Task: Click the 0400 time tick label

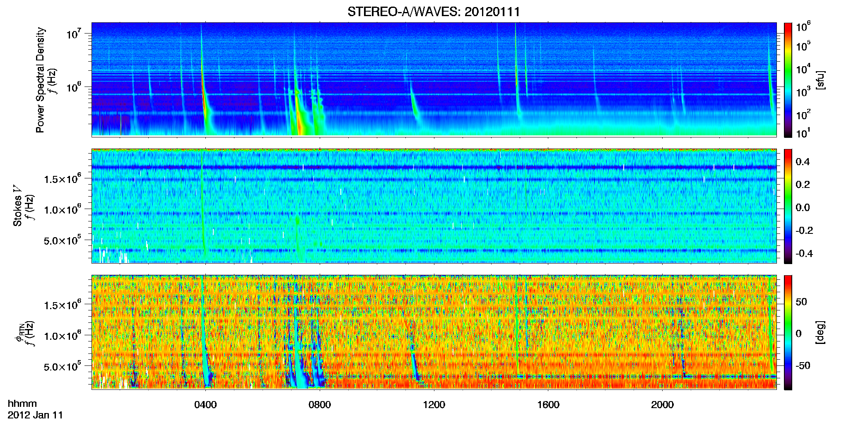Action: [x=205, y=405]
